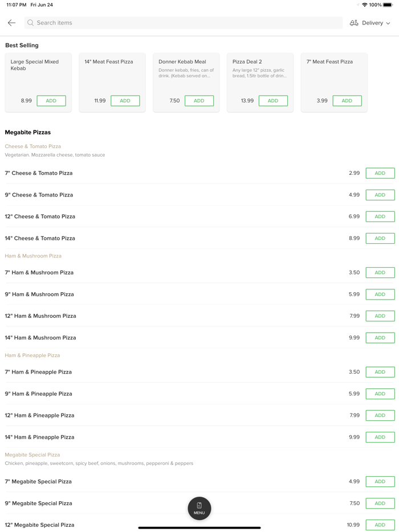Add Large Special Mixed Kebab
This screenshot has width=399, height=532.
point(51,101)
